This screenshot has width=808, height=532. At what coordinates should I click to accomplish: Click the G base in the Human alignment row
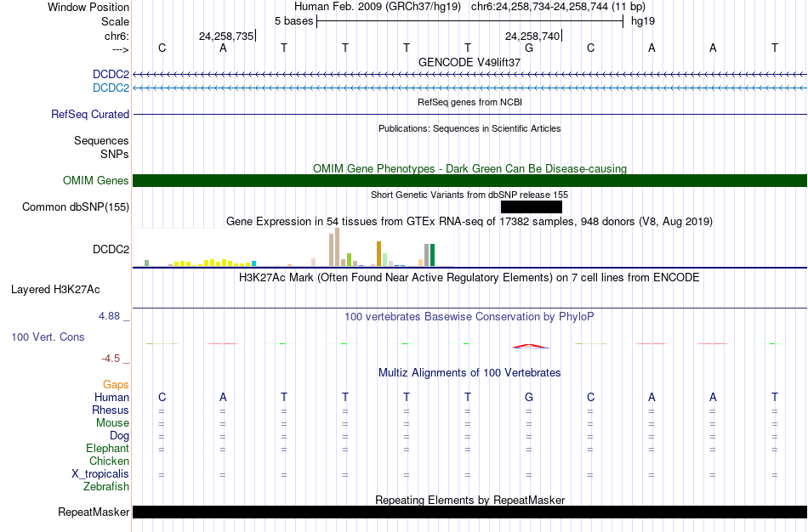point(529,397)
